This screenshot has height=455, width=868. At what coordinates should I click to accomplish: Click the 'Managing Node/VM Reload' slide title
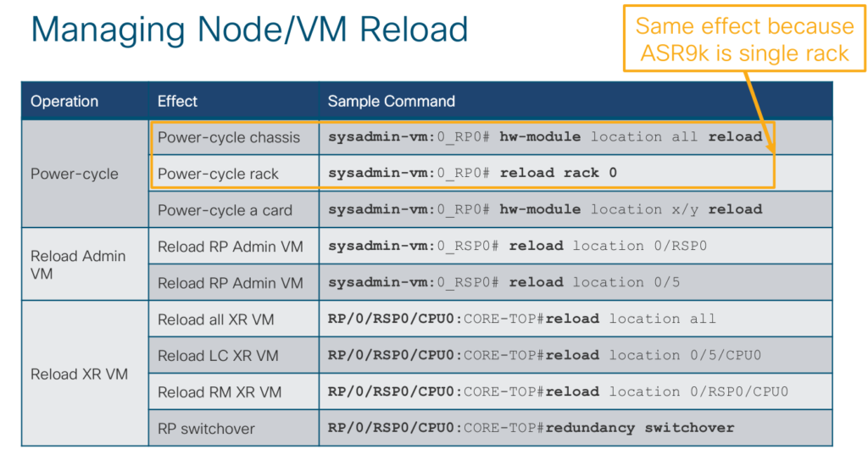click(x=249, y=31)
